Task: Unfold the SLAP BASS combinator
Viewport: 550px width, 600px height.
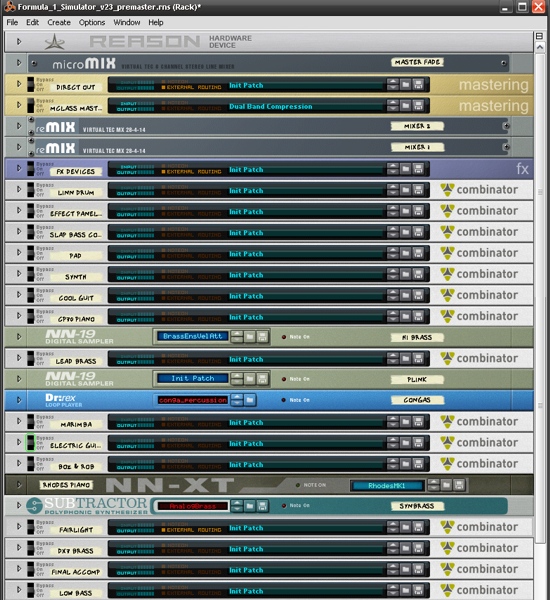Action: (19, 231)
